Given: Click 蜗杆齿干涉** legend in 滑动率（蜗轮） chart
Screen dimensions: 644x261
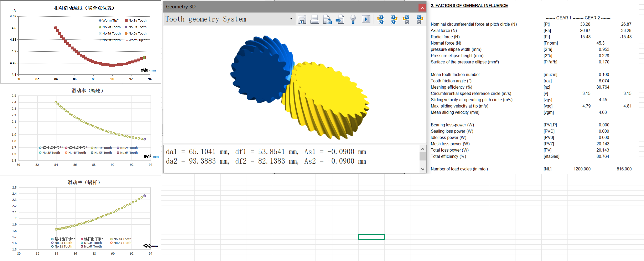Looking at the screenshot, I should (51, 148).
